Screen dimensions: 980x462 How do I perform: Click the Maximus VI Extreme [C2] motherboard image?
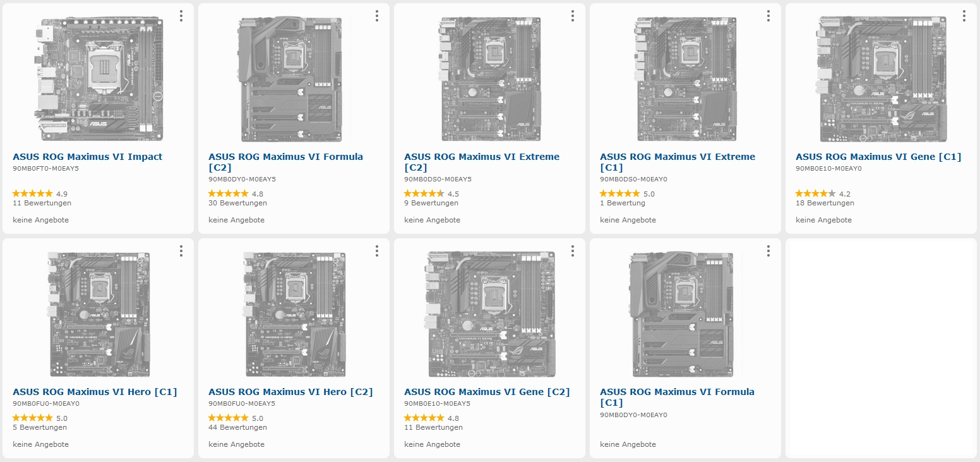pyautogui.click(x=491, y=79)
